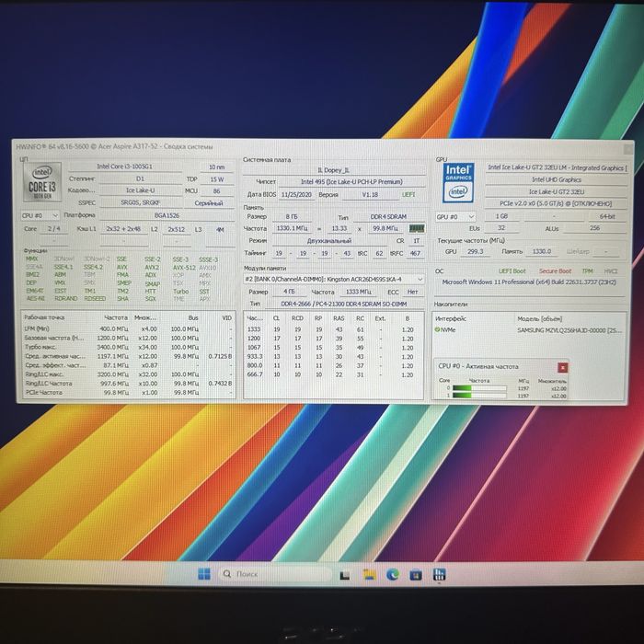The width and height of the screenshot is (644, 644).
Task: Click the taskbar search box
Action: [x=275, y=574]
